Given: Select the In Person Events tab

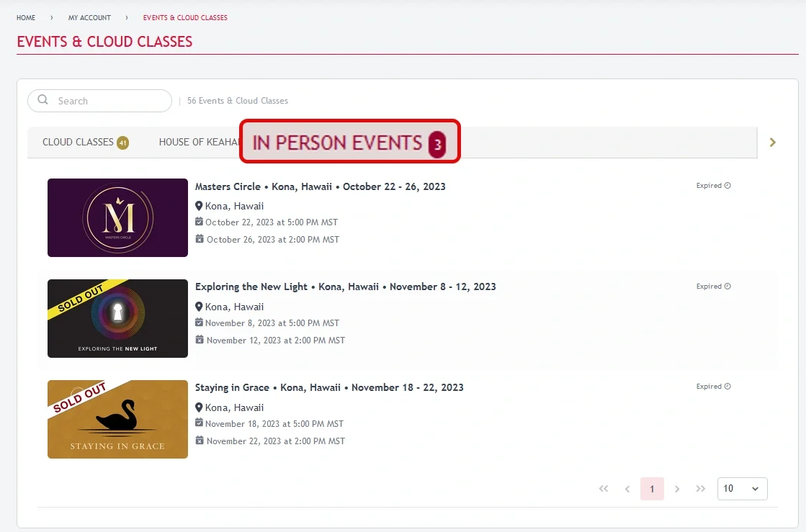Looking at the screenshot, I should [x=349, y=143].
